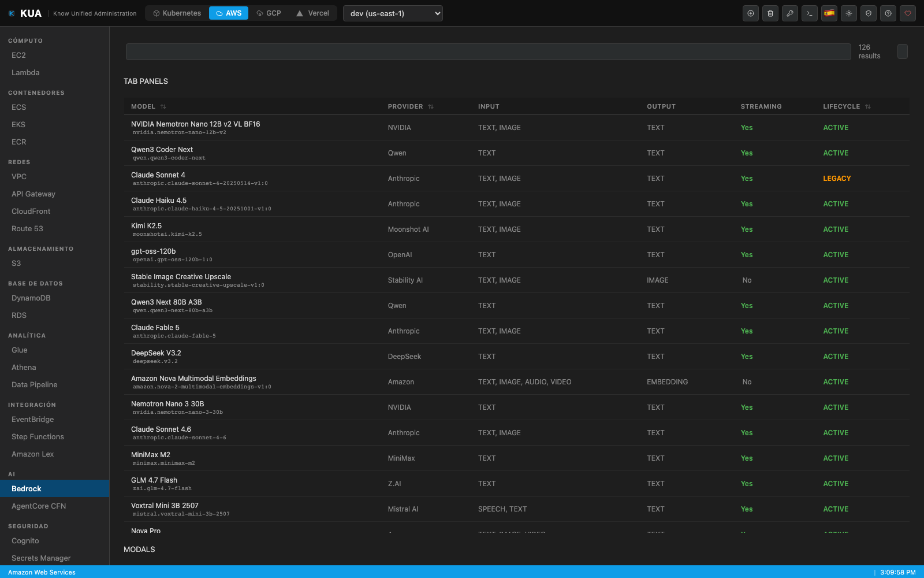Navigate to DynamoDB

(55, 298)
